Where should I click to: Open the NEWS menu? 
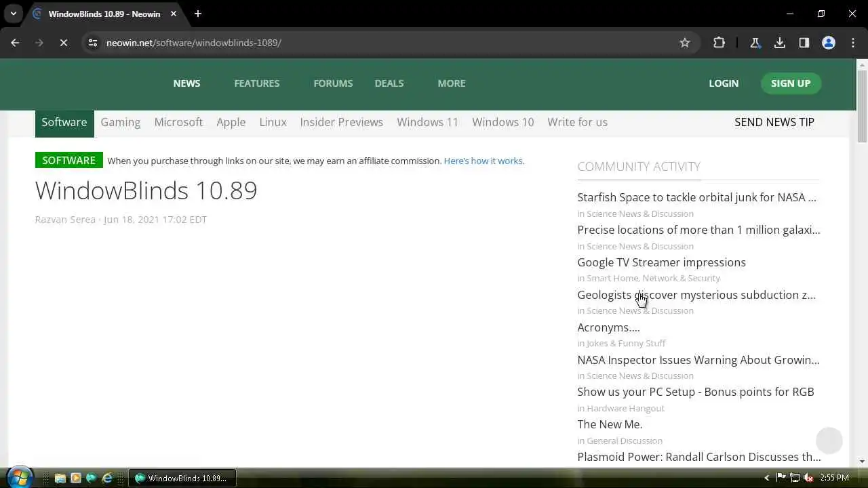coord(186,83)
